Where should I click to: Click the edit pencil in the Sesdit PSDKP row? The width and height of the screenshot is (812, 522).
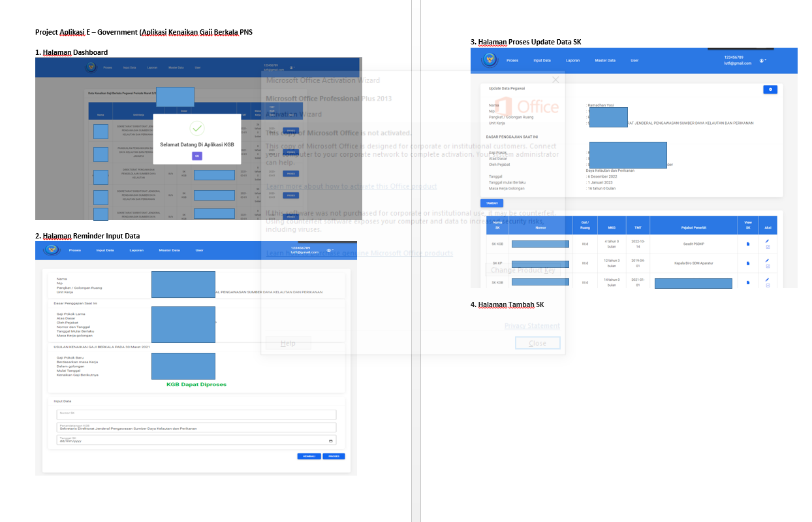pos(767,241)
